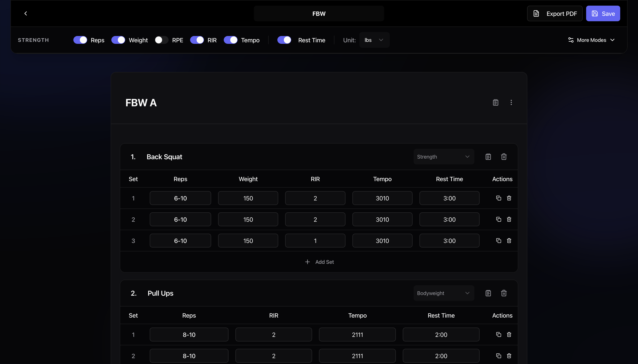
Task: Save the workout program
Action: pos(603,13)
